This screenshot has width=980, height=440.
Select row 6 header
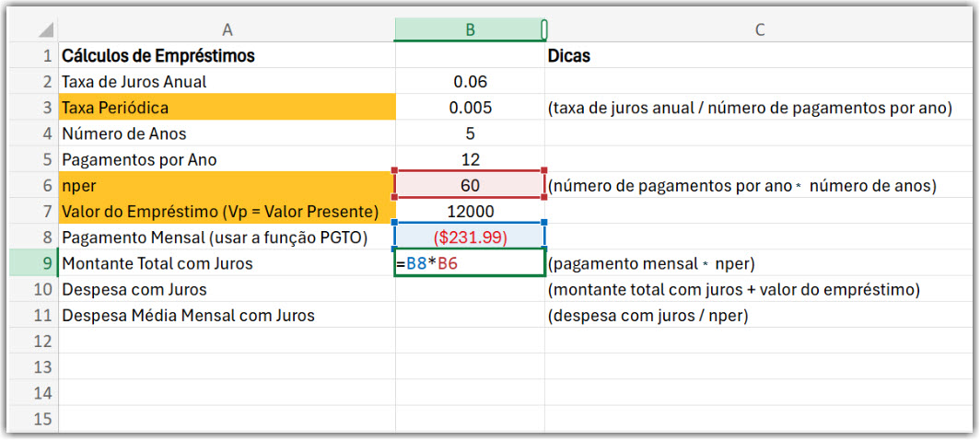click(32, 186)
